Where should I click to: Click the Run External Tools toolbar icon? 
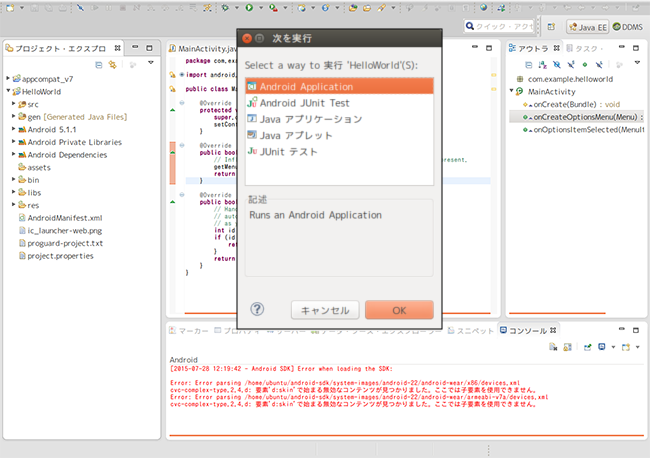(273, 7)
